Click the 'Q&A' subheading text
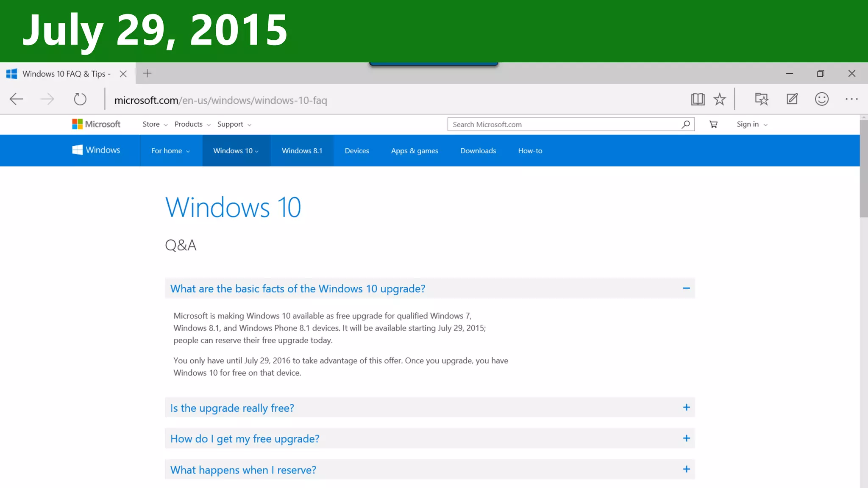 [181, 245]
